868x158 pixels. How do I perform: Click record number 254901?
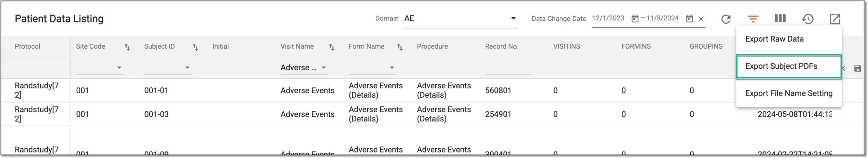[498, 114]
